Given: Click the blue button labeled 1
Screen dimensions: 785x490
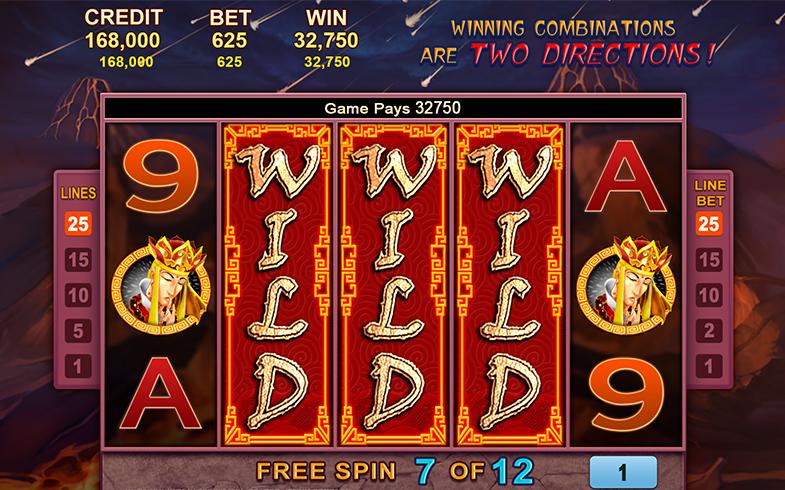Looking at the screenshot, I should tap(623, 472).
